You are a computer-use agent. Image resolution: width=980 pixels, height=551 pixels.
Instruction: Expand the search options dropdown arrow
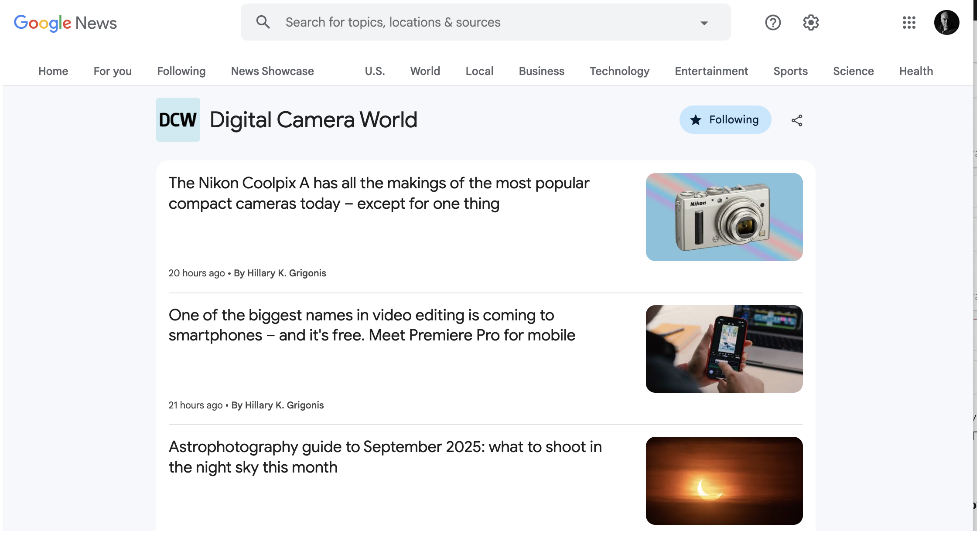pos(704,23)
